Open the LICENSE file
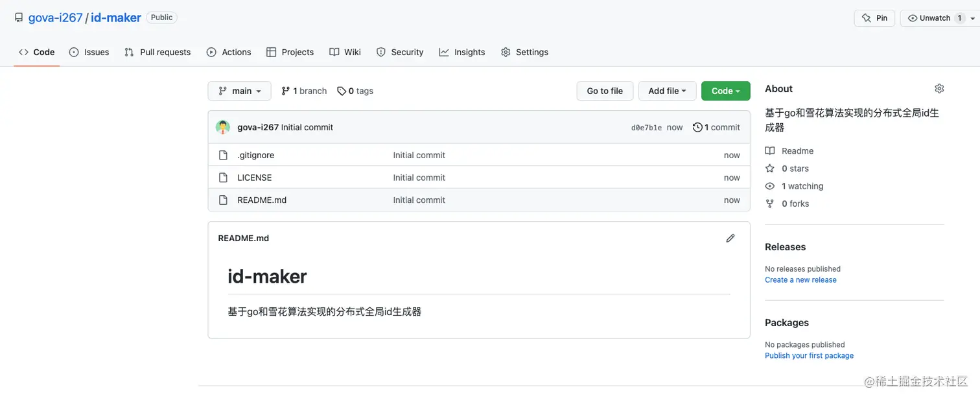This screenshot has width=980, height=400. tap(254, 178)
